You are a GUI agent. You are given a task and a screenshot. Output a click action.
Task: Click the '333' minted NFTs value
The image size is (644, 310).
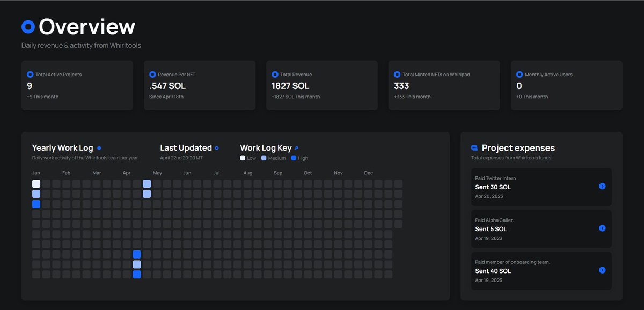[401, 86]
